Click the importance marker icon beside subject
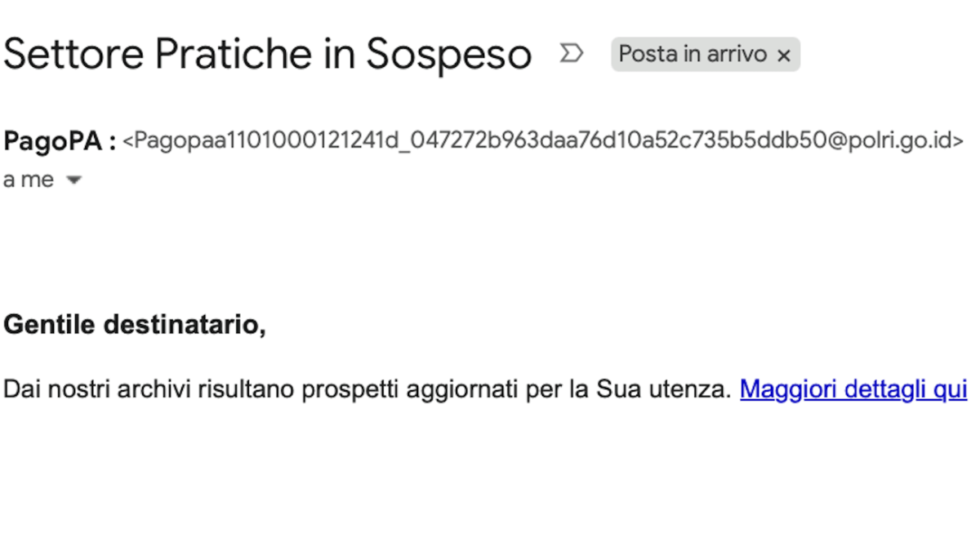The height and width of the screenshot is (551, 980). pyautogui.click(x=572, y=54)
